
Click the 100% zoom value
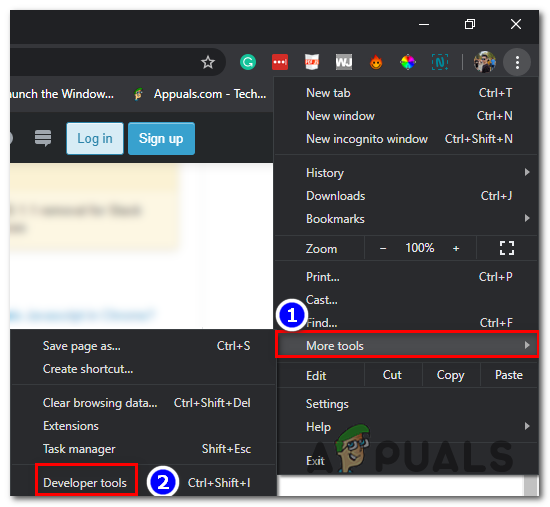420,248
